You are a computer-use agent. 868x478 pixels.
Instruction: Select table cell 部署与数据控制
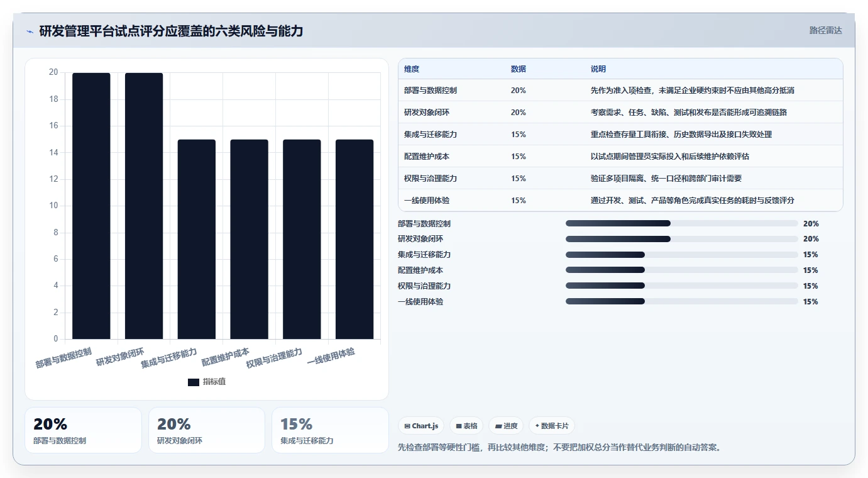431,91
